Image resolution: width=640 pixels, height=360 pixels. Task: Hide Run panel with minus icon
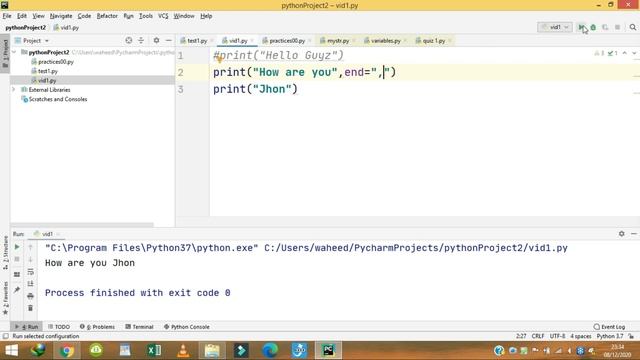point(633,233)
